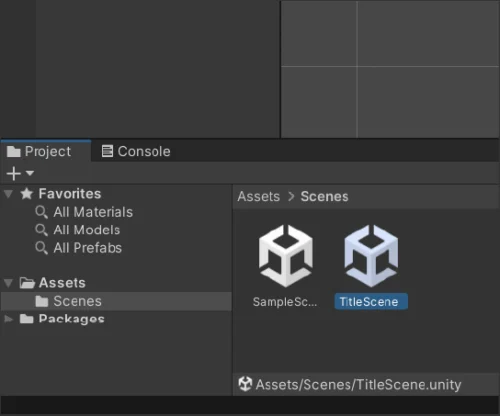
Task: Select the Packages folder row
Action: (116, 319)
